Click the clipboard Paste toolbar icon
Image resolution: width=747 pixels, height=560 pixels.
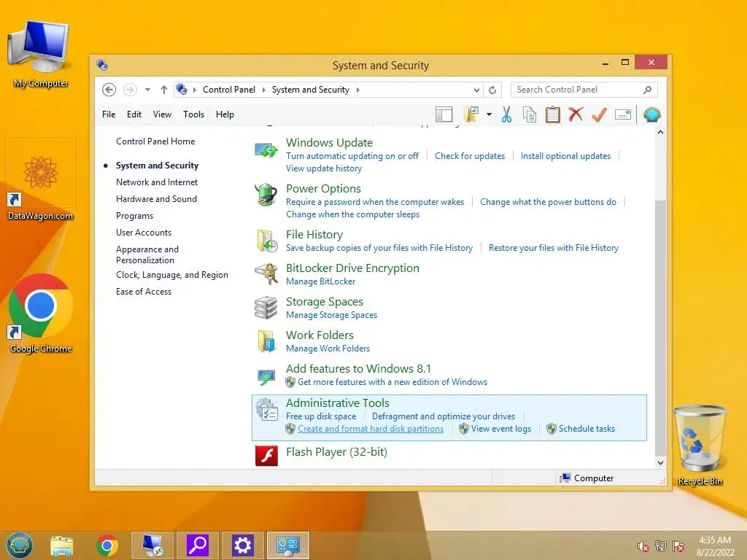553,114
